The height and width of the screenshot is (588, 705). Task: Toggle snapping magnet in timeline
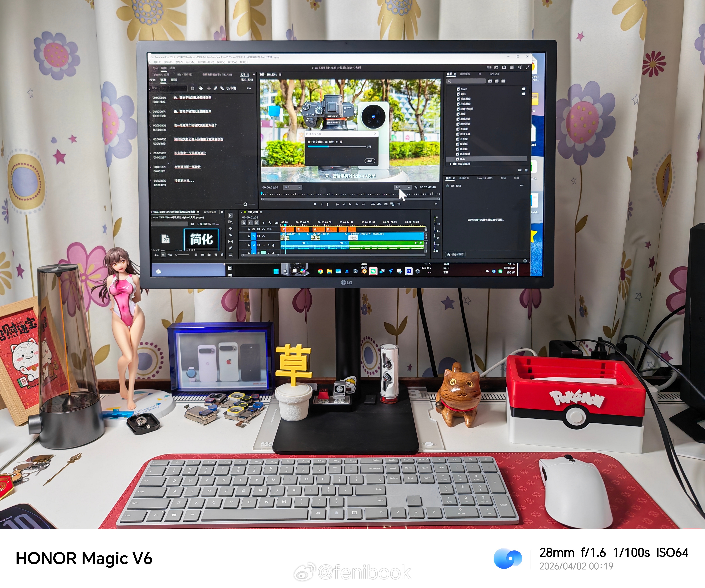250,223
